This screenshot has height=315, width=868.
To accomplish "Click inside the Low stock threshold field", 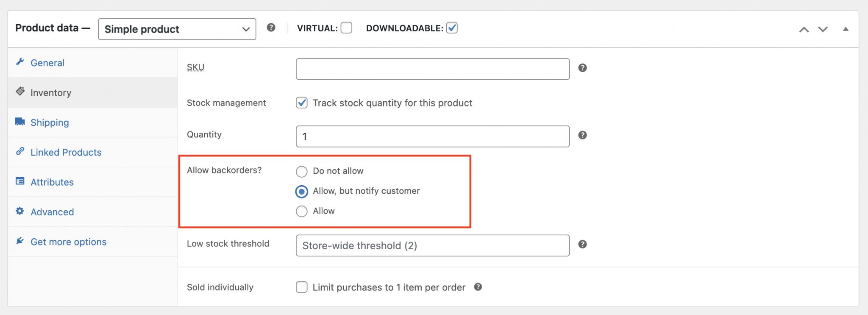I will [432, 245].
